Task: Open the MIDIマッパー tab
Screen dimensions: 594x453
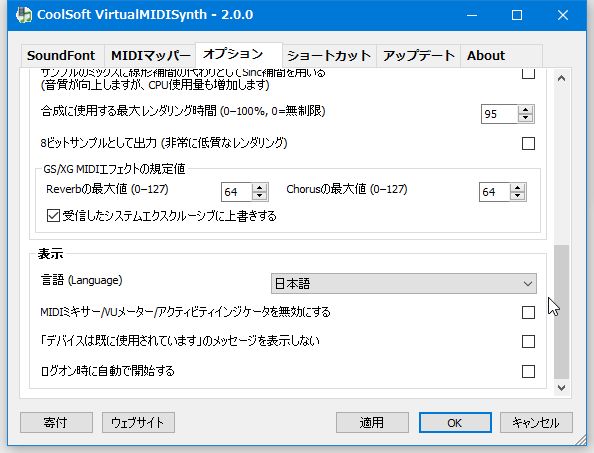Action: 150,56
